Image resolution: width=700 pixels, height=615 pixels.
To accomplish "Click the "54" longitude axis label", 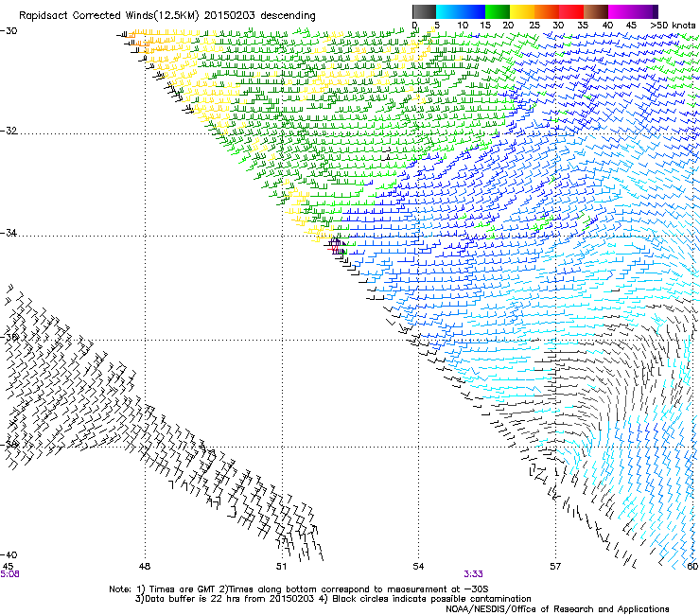I will [418, 567].
